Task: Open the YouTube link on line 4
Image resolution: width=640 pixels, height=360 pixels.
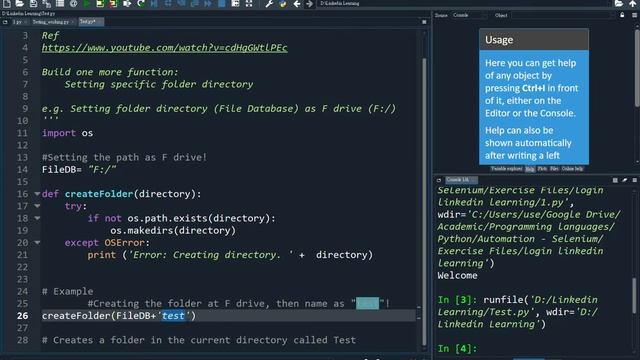Action: 164,48
